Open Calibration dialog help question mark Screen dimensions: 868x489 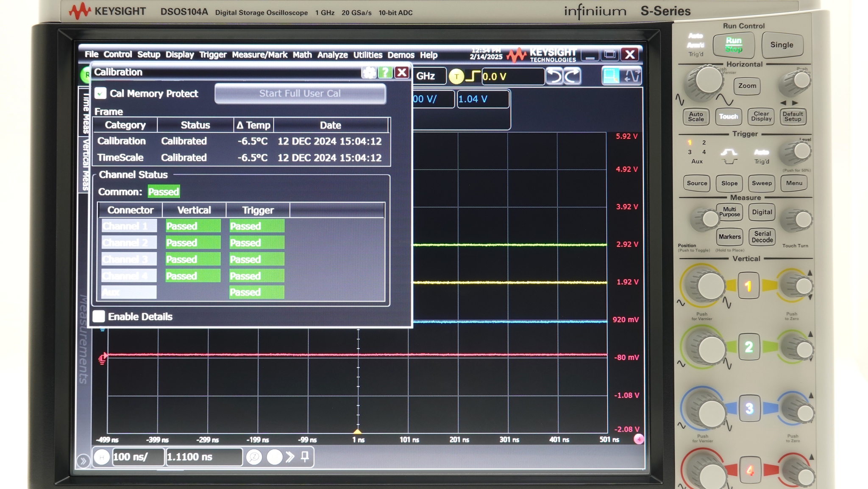[385, 73]
